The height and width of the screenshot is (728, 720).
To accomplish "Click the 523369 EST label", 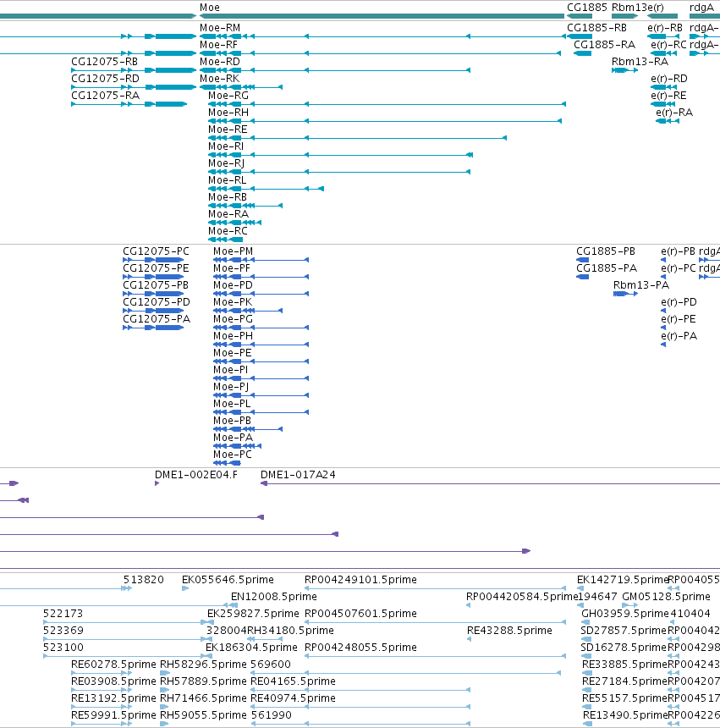I will (63, 631).
